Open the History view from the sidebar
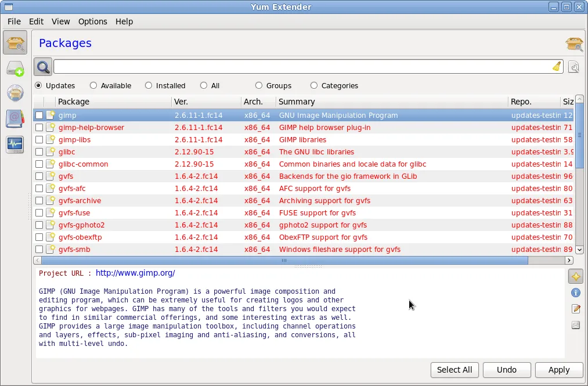This screenshot has width=588, height=386. coord(15,118)
